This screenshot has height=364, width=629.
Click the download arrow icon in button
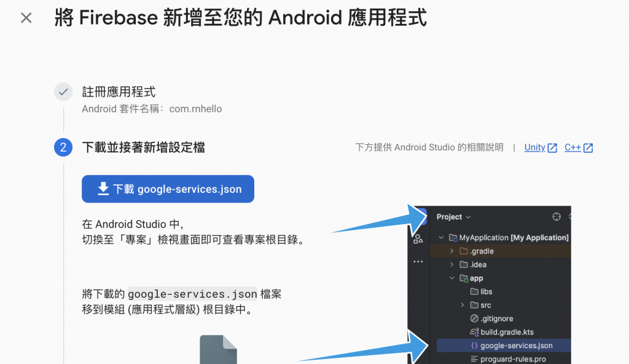tap(103, 189)
